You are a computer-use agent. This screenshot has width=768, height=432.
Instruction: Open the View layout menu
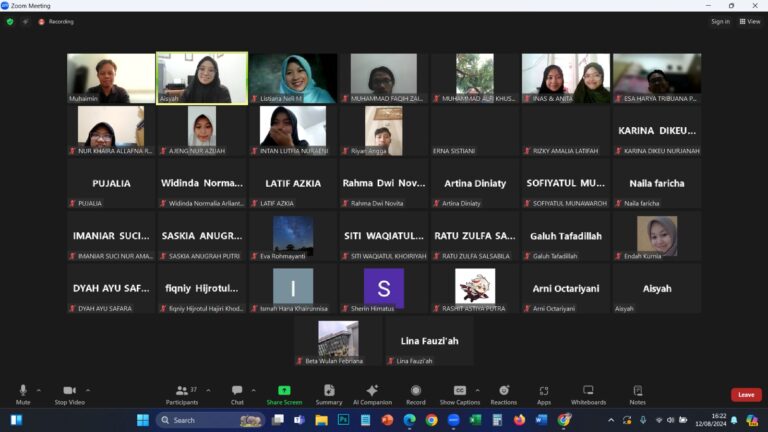pos(750,21)
